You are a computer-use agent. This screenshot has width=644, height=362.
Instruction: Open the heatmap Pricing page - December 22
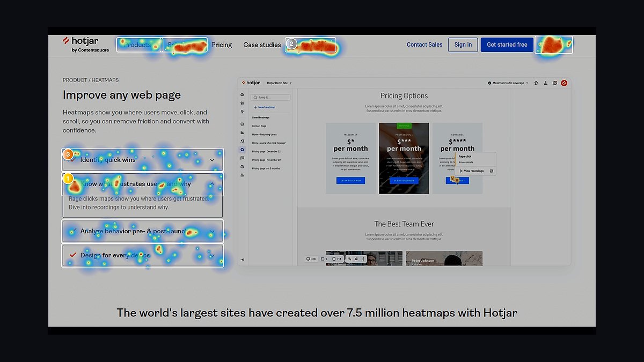click(266, 152)
